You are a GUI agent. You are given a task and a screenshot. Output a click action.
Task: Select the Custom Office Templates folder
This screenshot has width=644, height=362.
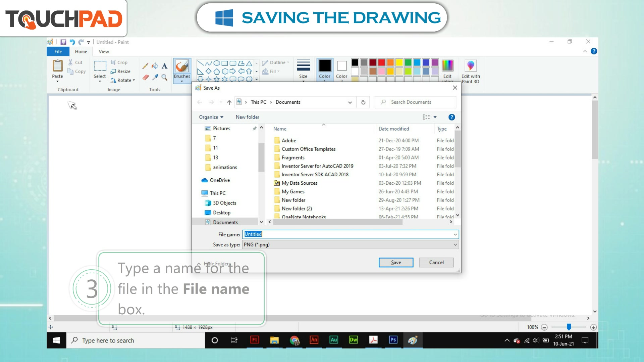pos(309,149)
